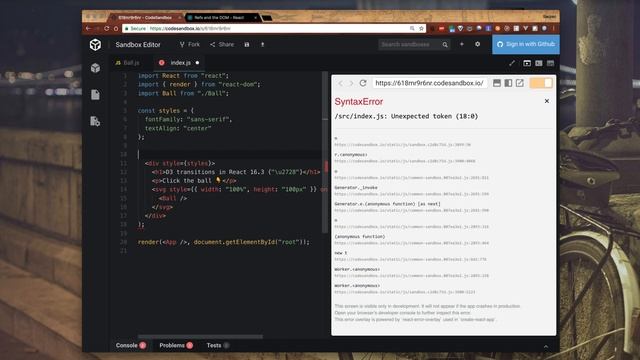Open a new Chrome tab

pyautogui.click(x=267, y=18)
